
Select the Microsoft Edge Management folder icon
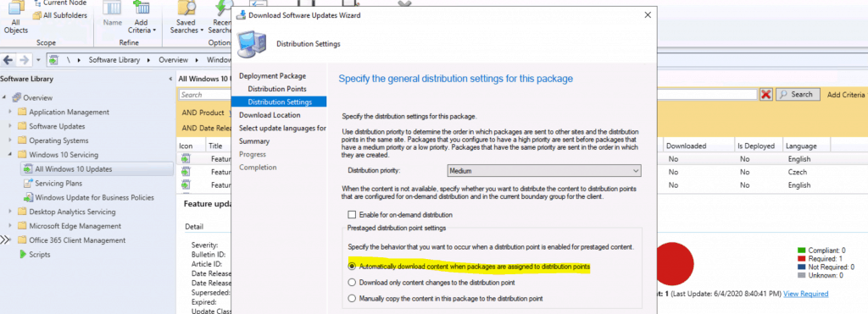(22, 226)
